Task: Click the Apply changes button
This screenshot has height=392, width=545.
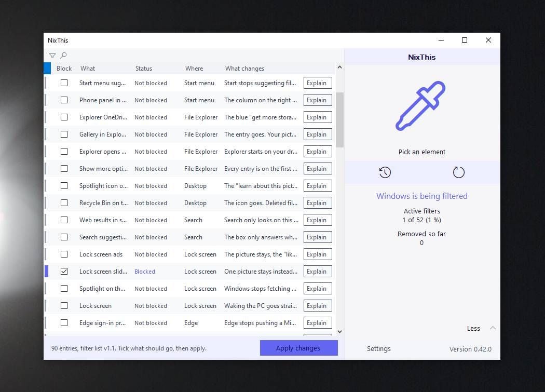Action: coord(298,348)
